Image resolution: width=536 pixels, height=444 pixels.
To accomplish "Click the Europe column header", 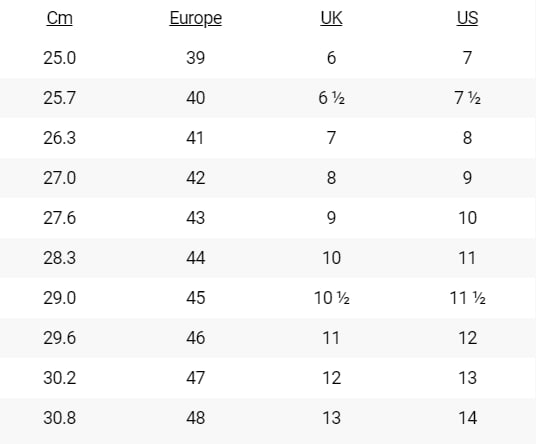I will [196, 18].
